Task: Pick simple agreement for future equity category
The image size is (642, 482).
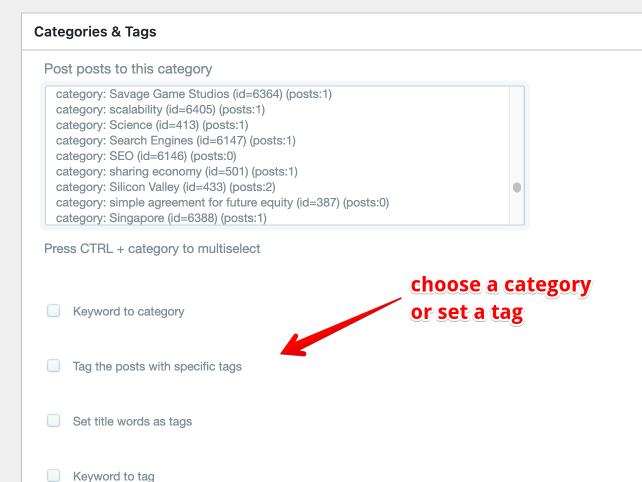Action: coord(222,202)
